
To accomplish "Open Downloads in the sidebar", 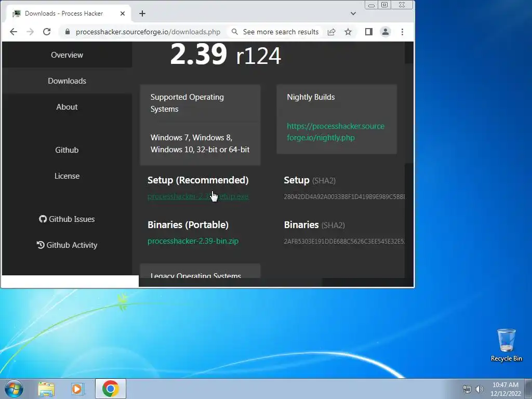I will [x=67, y=81].
